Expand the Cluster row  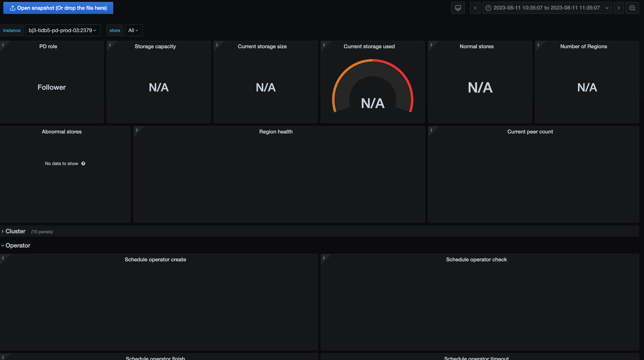[x=15, y=231]
